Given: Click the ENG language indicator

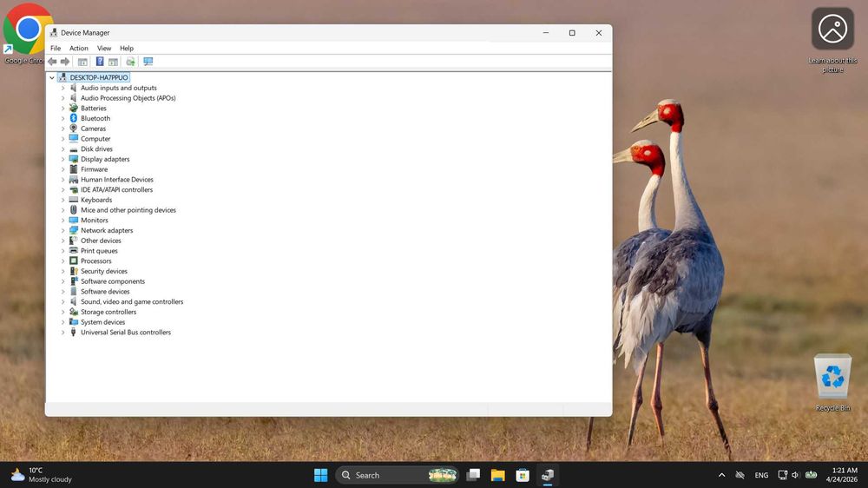Looking at the screenshot, I should pyautogui.click(x=761, y=475).
